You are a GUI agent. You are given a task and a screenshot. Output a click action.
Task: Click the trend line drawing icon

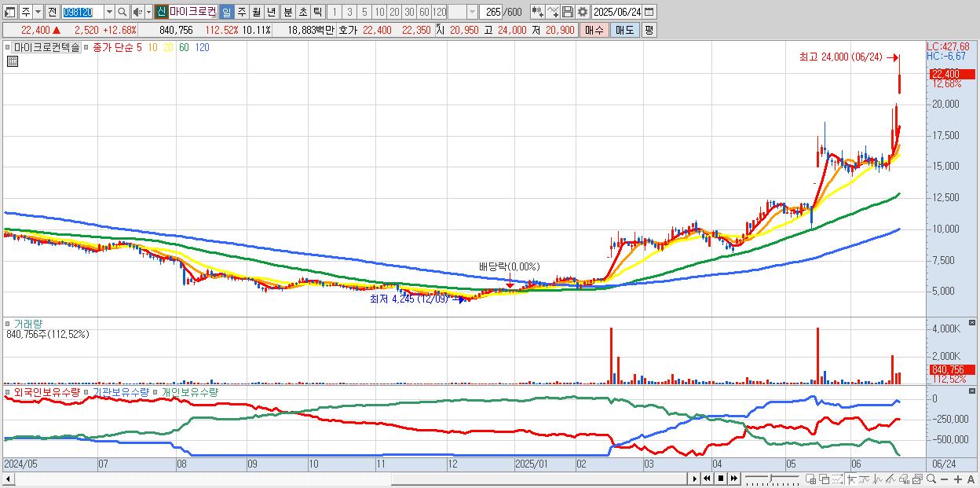[890, 479]
